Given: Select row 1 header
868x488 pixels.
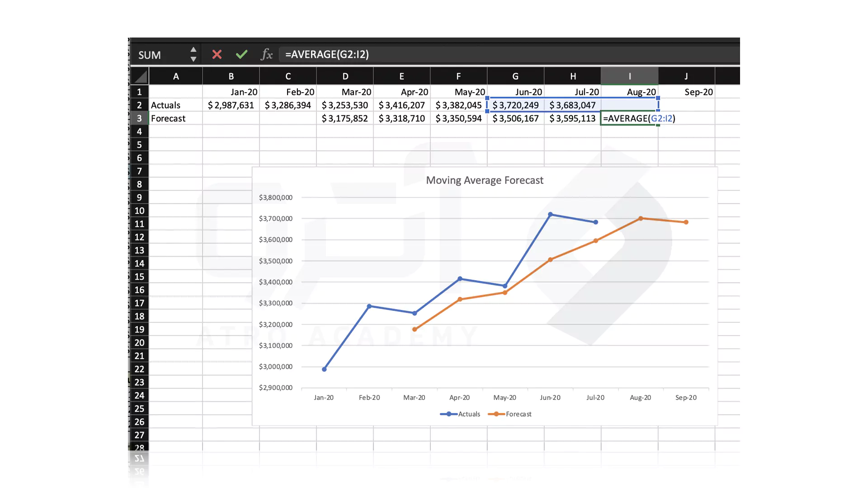Looking at the screenshot, I should pyautogui.click(x=139, y=92).
